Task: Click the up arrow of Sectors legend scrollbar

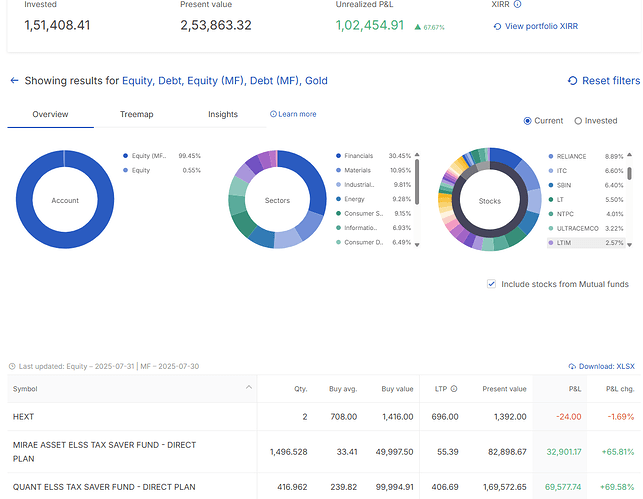Action: tap(417, 155)
